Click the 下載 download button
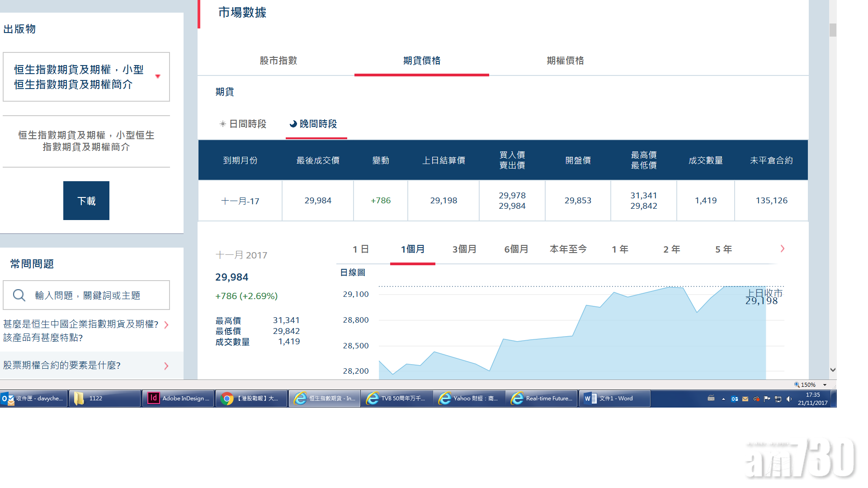The height and width of the screenshot is (488, 868). pos(86,201)
